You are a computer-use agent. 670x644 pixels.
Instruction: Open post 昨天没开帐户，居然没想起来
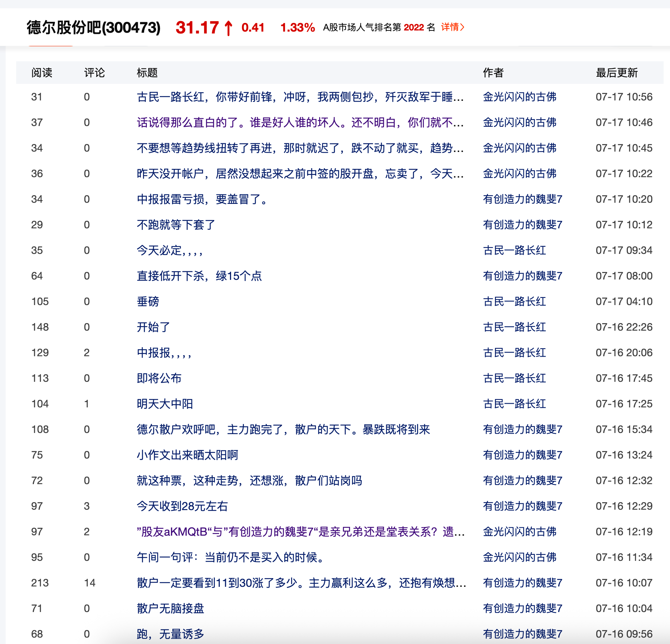click(x=300, y=174)
